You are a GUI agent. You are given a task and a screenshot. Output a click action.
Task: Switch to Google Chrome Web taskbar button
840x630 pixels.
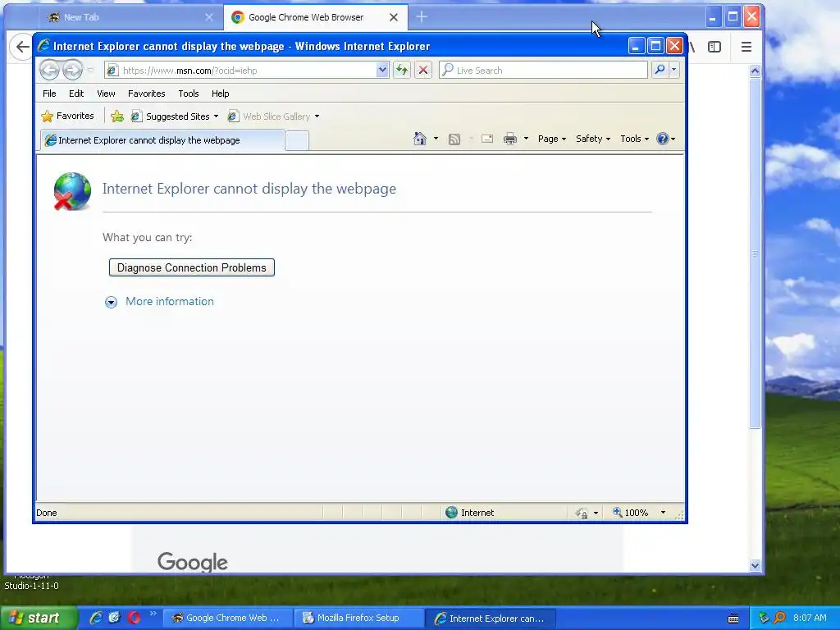point(226,619)
